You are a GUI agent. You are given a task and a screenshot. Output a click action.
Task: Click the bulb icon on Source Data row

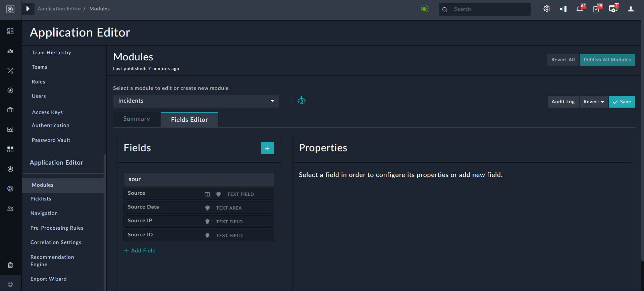pos(207,208)
